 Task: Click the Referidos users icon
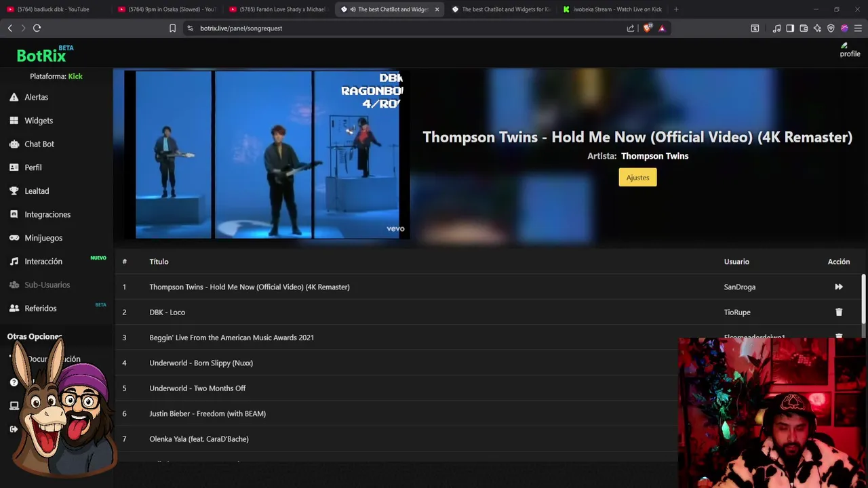14,308
